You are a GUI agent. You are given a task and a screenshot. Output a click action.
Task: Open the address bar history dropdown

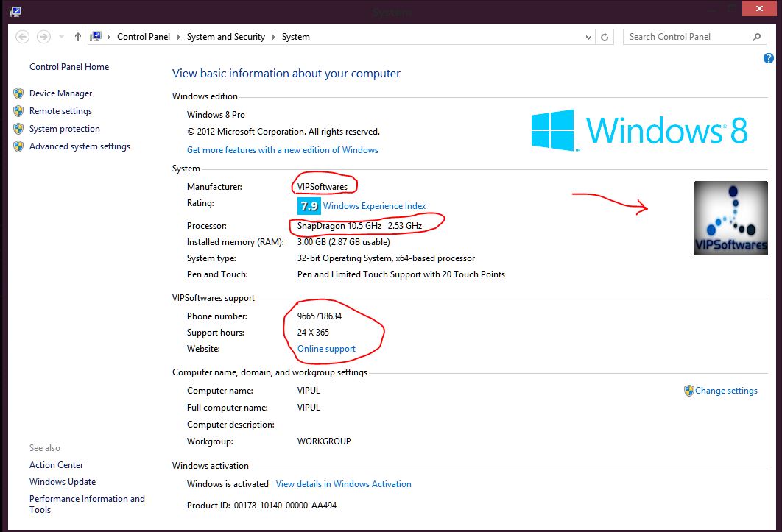click(588, 36)
